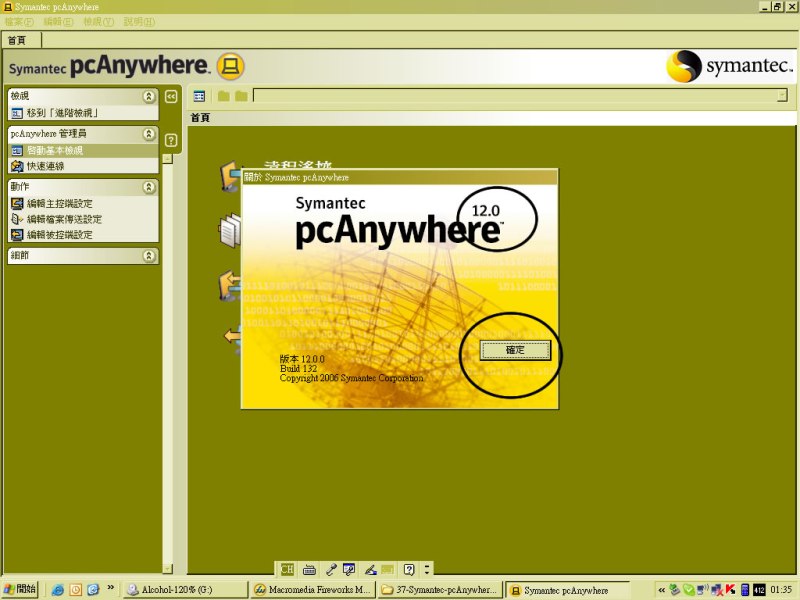Click the question mark help icon
The height and width of the screenshot is (600, 800).
[171, 140]
